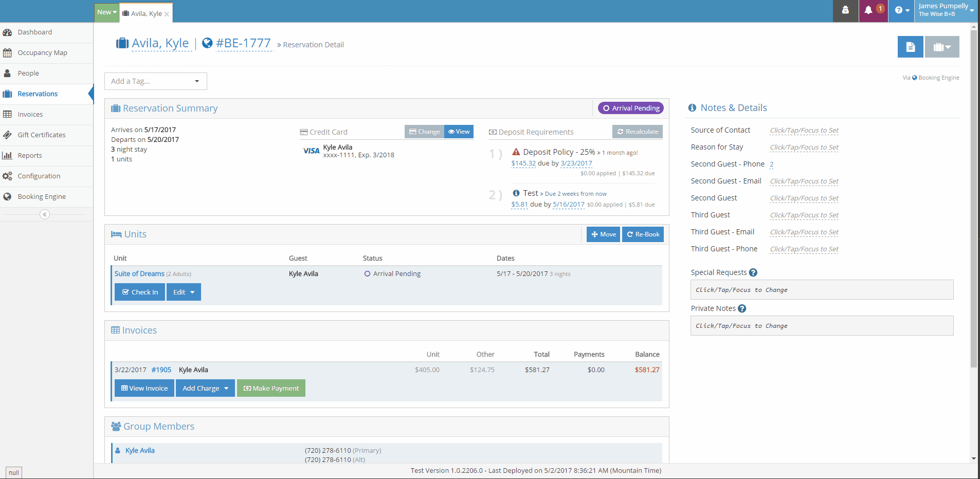Open the New tab dropdown
The height and width of the screenshot is (479, 980).
point(107,12)
